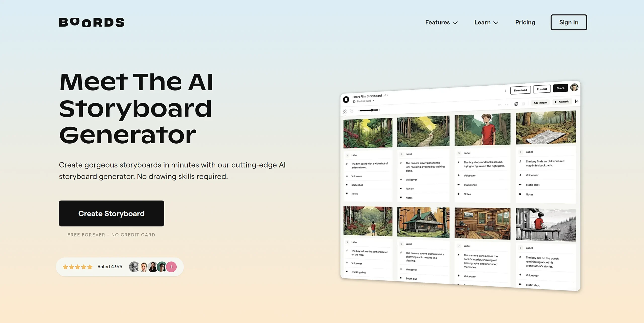Open the Pricing menu item

(525, 22)
